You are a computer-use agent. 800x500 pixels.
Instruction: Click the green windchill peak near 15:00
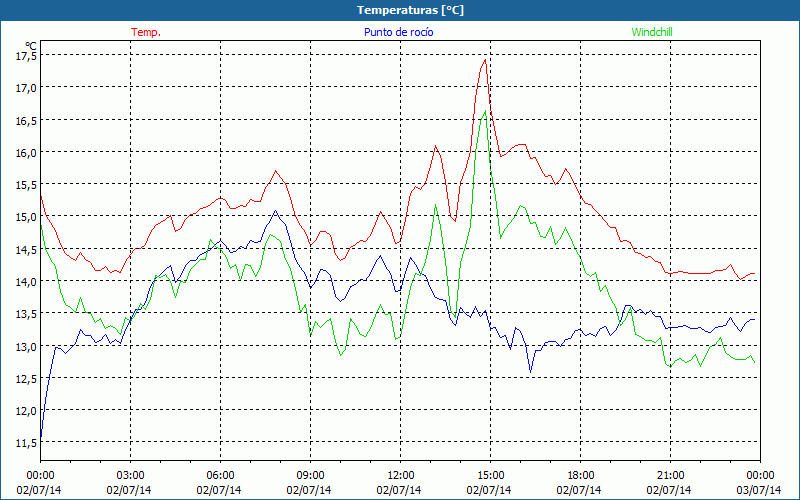click(485, 111)
